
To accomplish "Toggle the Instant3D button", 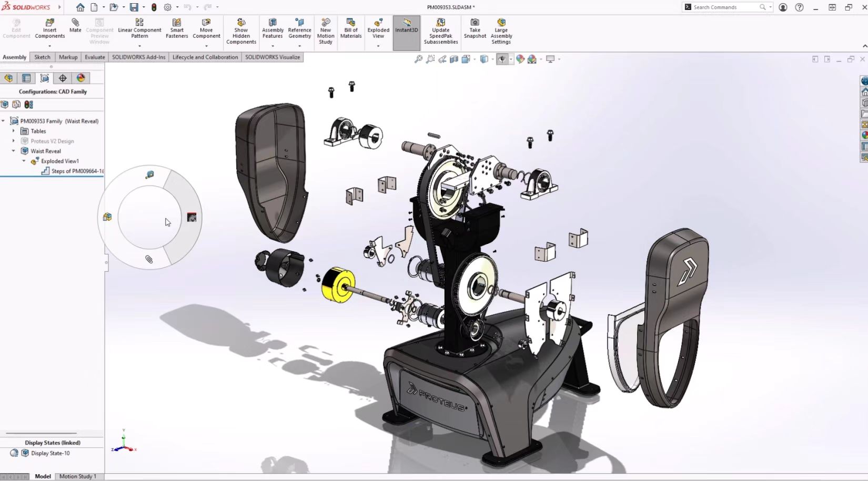I will 406,25.
